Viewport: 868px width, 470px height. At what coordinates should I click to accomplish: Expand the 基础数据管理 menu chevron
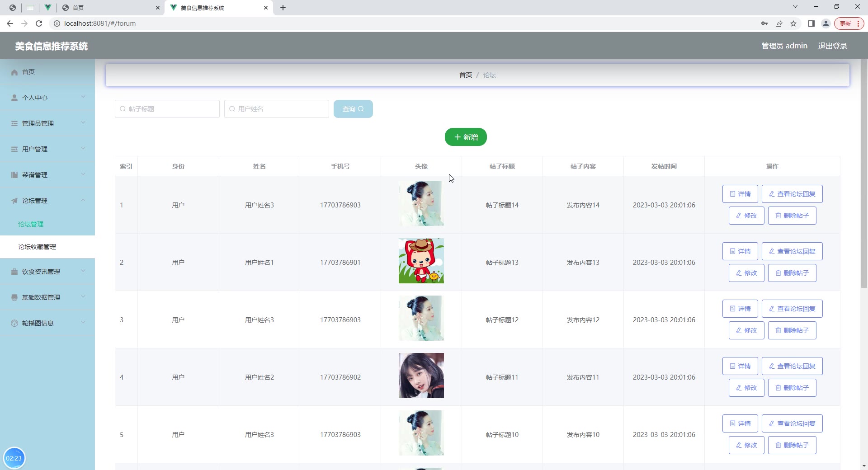click(83, 296)
